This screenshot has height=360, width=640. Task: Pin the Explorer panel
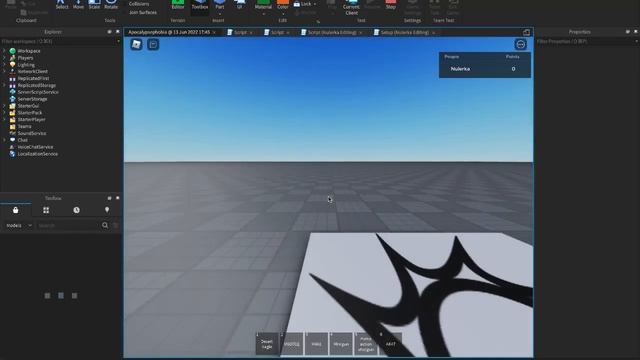coord(109,31)
